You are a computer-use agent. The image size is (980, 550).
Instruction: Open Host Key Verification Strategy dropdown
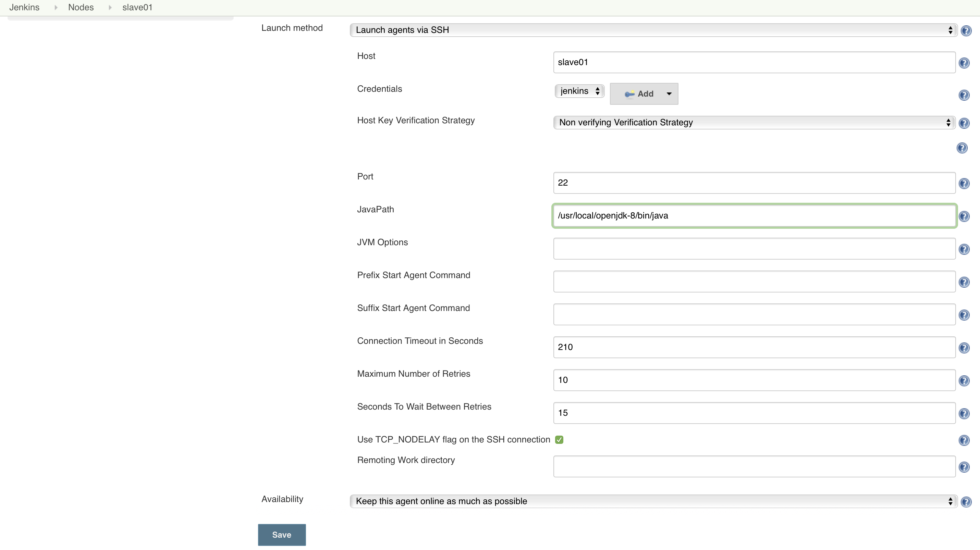click(754, 122)
